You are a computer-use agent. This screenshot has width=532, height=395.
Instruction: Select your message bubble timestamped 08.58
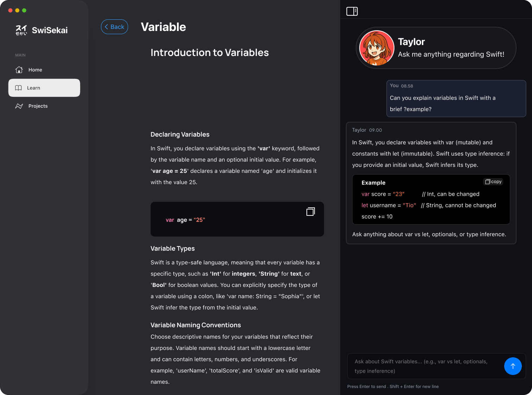(x=456, y=99)
